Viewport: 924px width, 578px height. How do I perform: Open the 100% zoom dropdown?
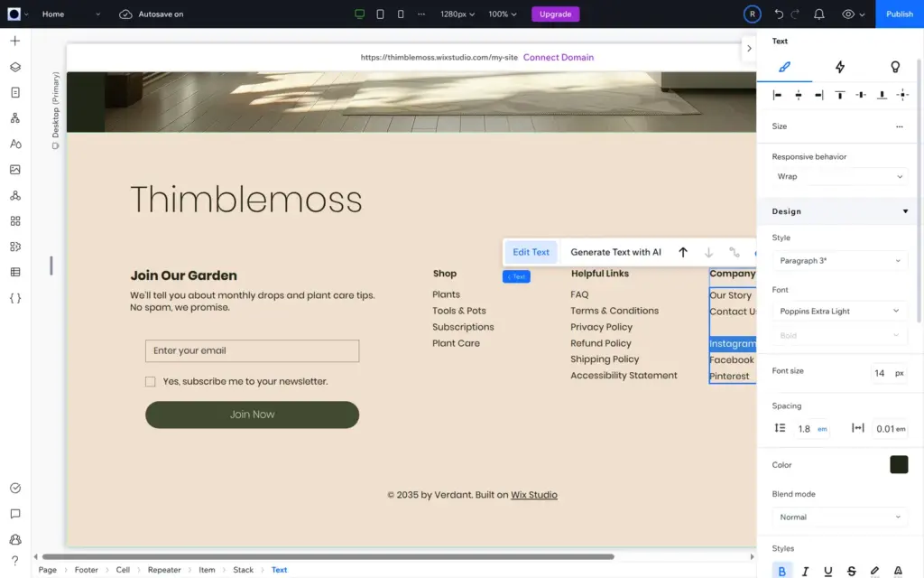click(502, 14)
